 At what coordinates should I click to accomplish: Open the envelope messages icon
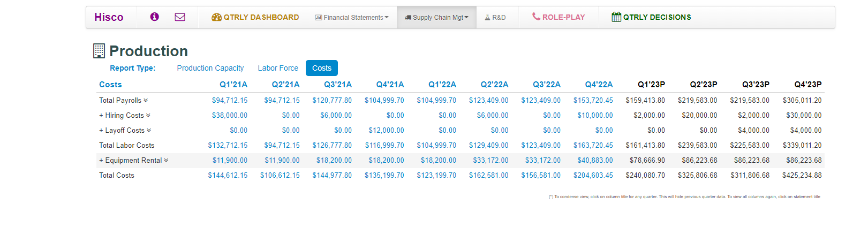tap(180, 17)
